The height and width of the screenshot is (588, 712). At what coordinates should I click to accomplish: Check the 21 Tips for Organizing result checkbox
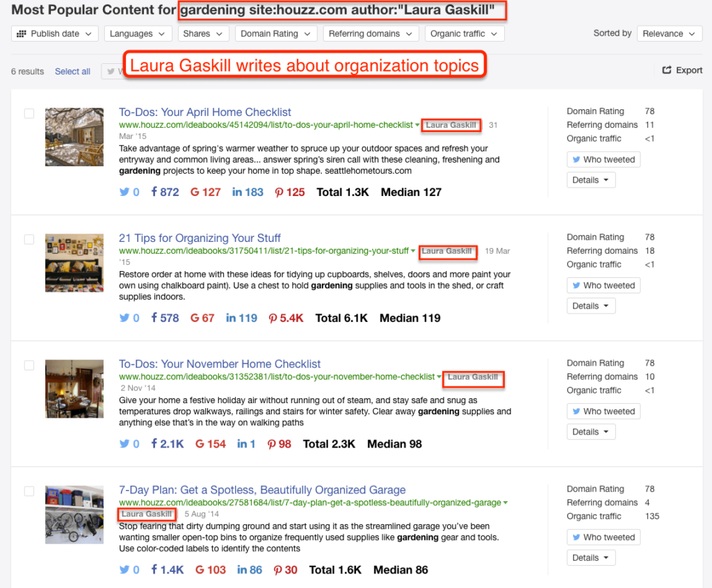pyautogui.click(x=29, y=239)
